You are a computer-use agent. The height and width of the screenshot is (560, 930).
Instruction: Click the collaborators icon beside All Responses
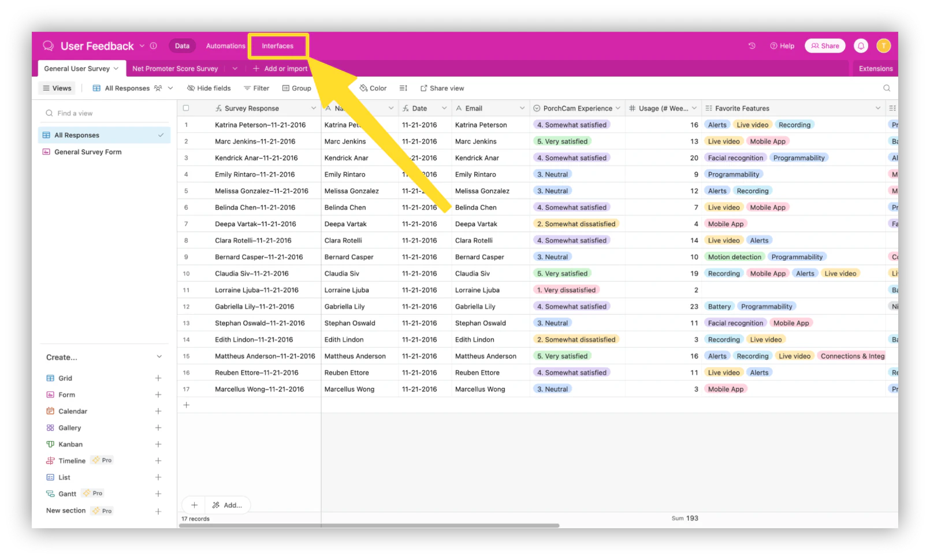(158, 88)
